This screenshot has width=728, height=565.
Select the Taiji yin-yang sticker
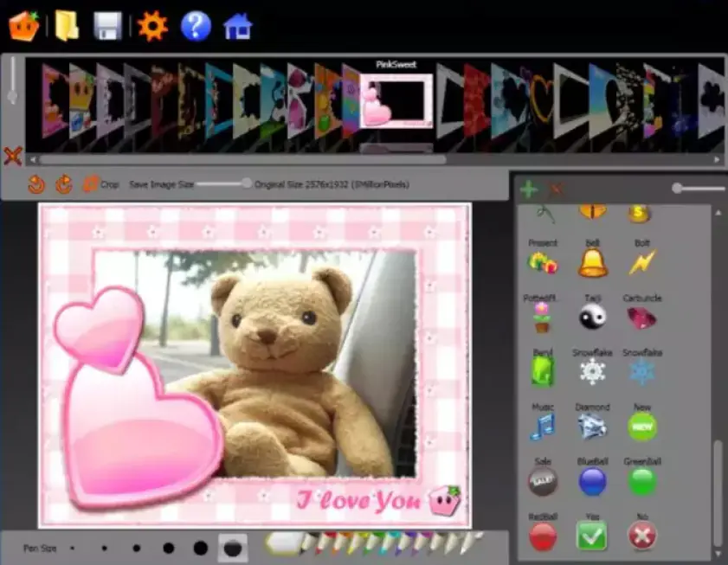tap(593, 317)
